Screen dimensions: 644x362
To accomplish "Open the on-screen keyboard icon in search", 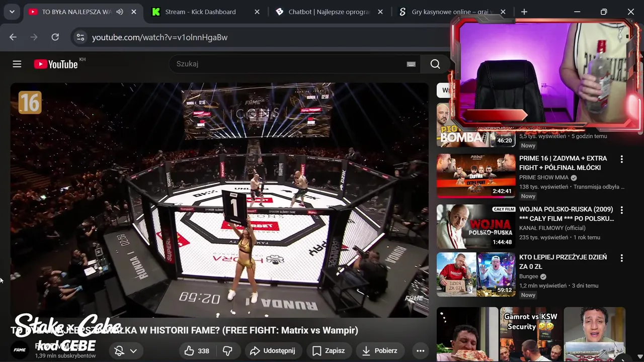I will [x=411, y=64].
